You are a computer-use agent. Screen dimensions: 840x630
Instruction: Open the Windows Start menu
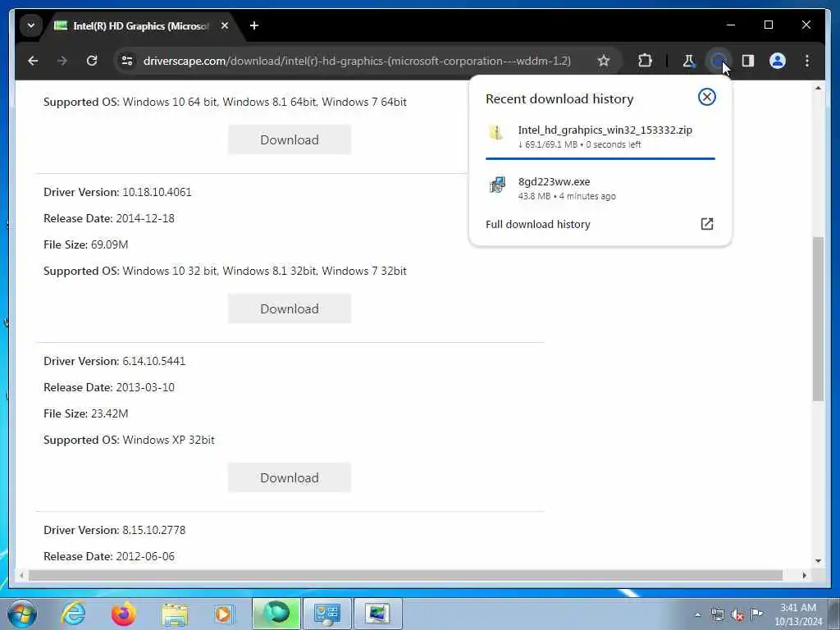click(22, 614)
